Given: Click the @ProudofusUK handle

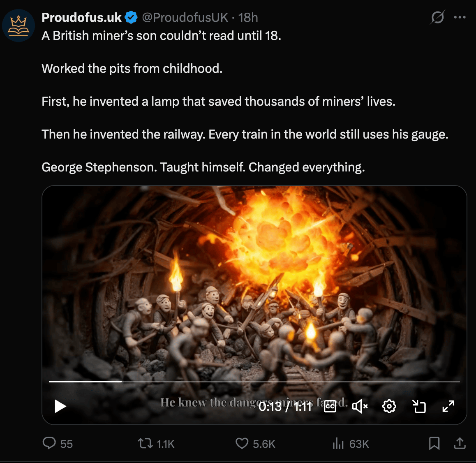Looking at the screenshot, I should click(185, 18).
